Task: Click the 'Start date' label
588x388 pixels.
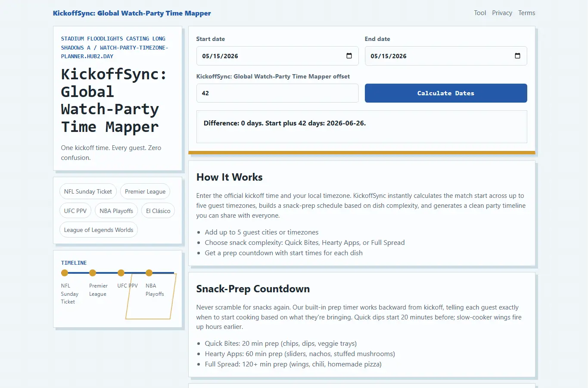Action: click(211, 39)
